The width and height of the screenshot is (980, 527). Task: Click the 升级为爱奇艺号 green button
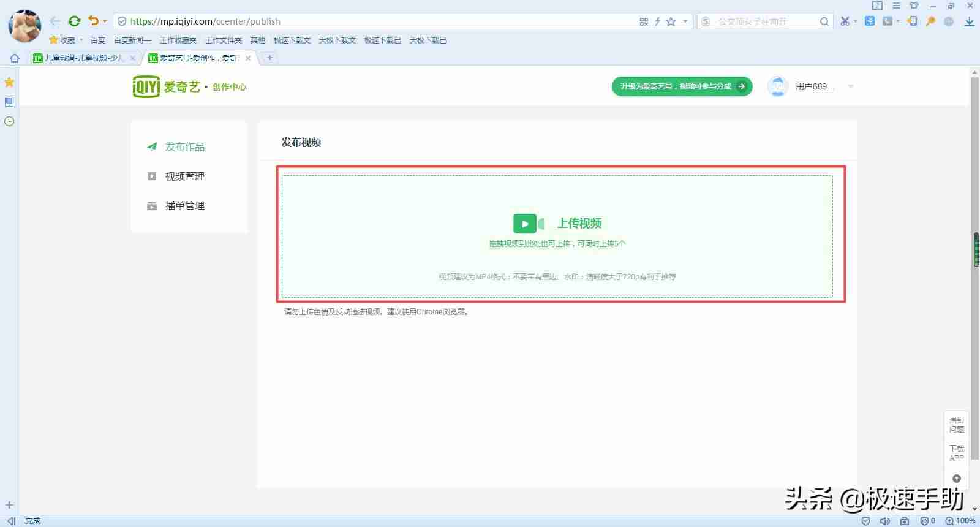[x=682, y=86]
